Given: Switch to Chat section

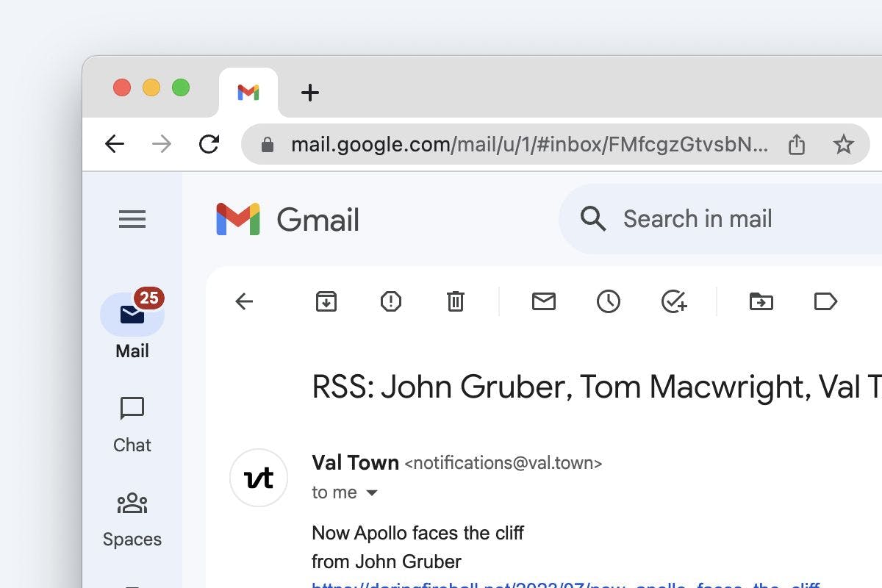Looking at the screenshot, I should point(132,424).
